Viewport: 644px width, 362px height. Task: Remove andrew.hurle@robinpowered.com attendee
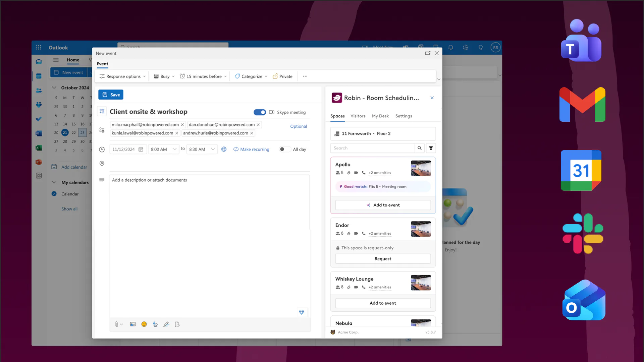252,133
